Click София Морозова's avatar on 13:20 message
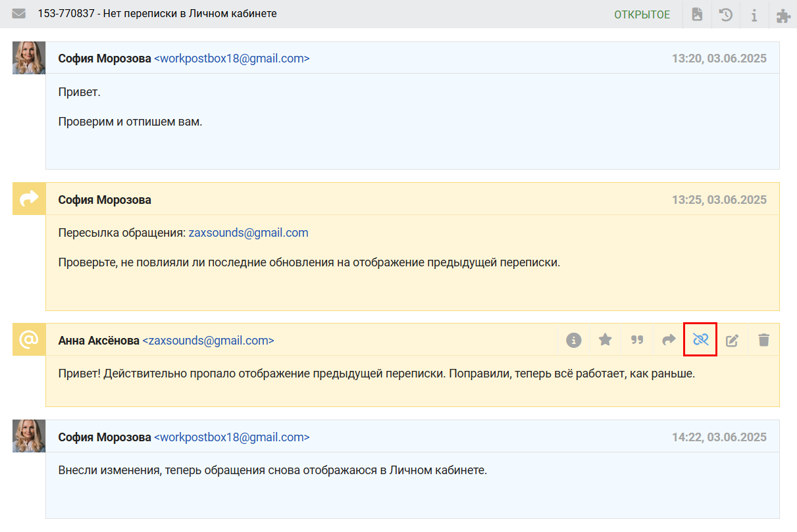This screenshot has height=532, width=797. (x=29, y=58)
